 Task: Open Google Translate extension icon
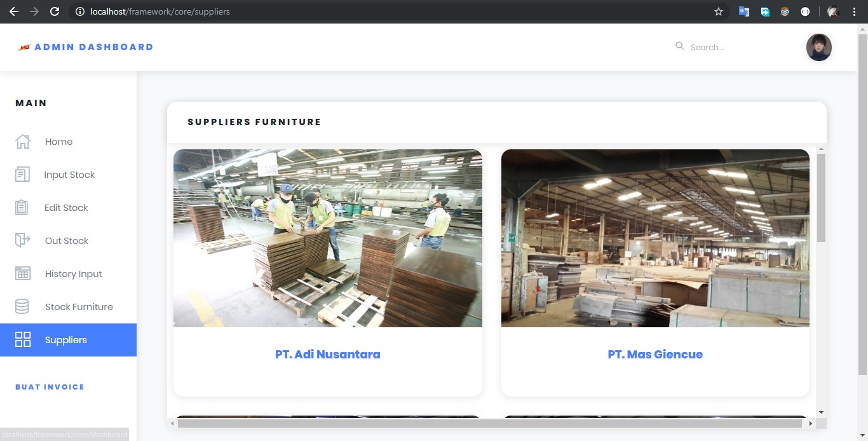(744, 11)
